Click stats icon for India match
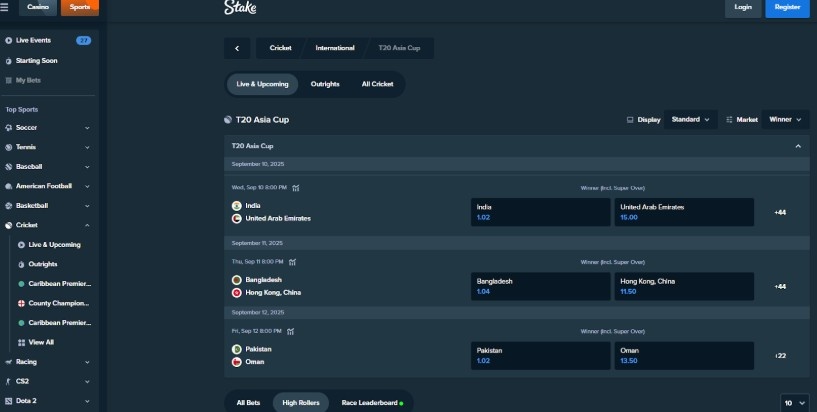 coord(296,188)
